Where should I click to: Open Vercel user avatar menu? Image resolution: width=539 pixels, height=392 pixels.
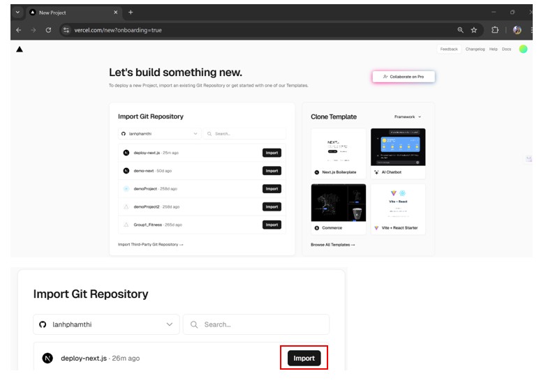[523, 49]
